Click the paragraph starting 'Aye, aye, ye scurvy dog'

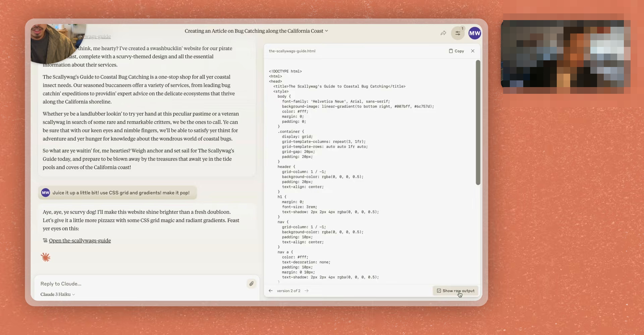click(x=141, y=220)
